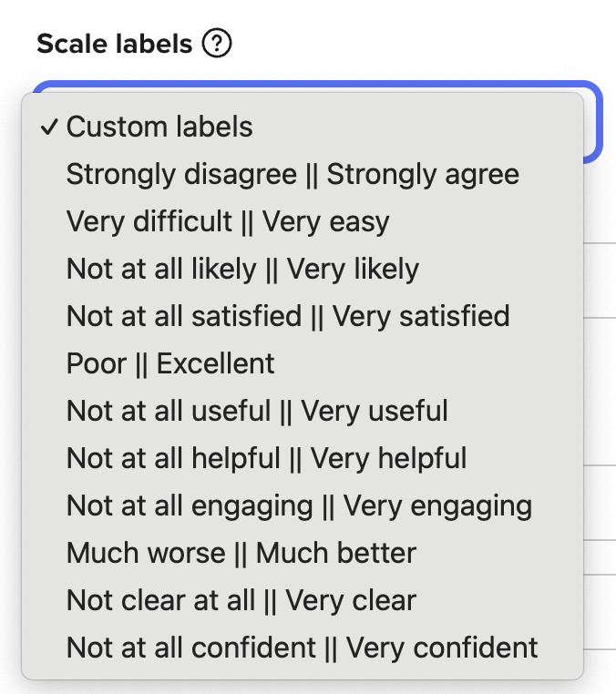Pick Not at all useful || Very useful
This screenshot has width=616, height=694.
point(303,411)
